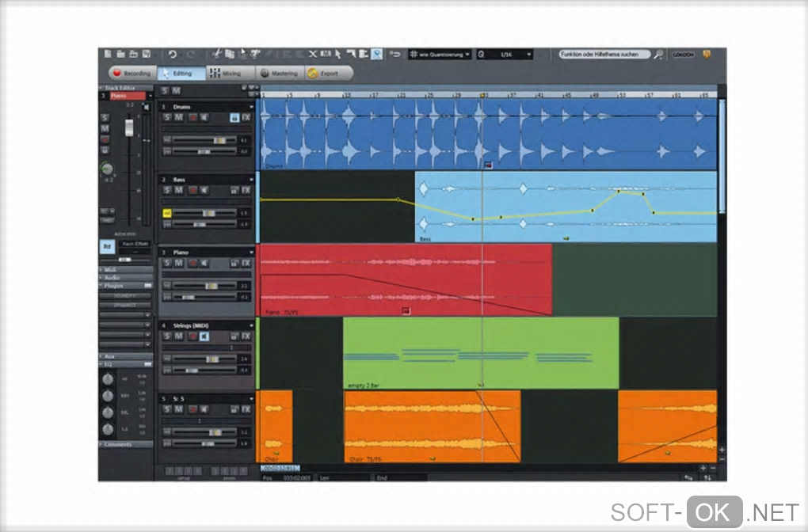Click the loop return icon in toolbar
The height and width of the screenshot is (532, 808).
coord(395,54)
